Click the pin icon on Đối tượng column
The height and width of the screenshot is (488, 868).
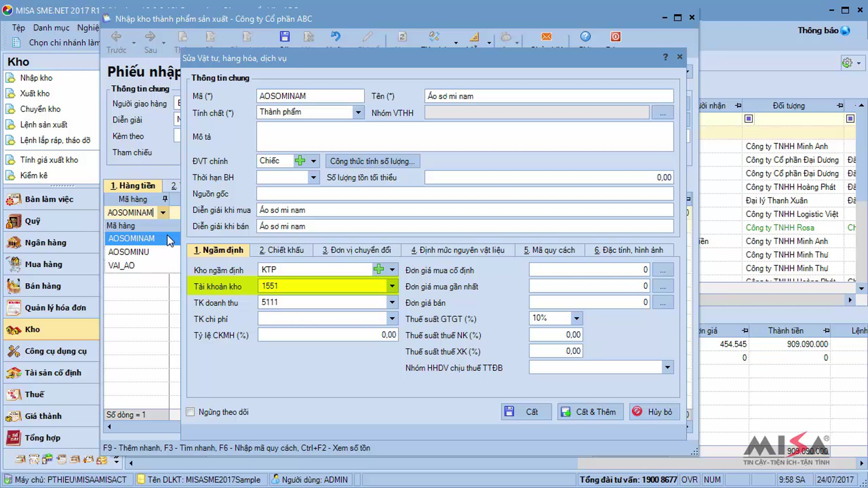pyautogui.click(x=840, y=106)
